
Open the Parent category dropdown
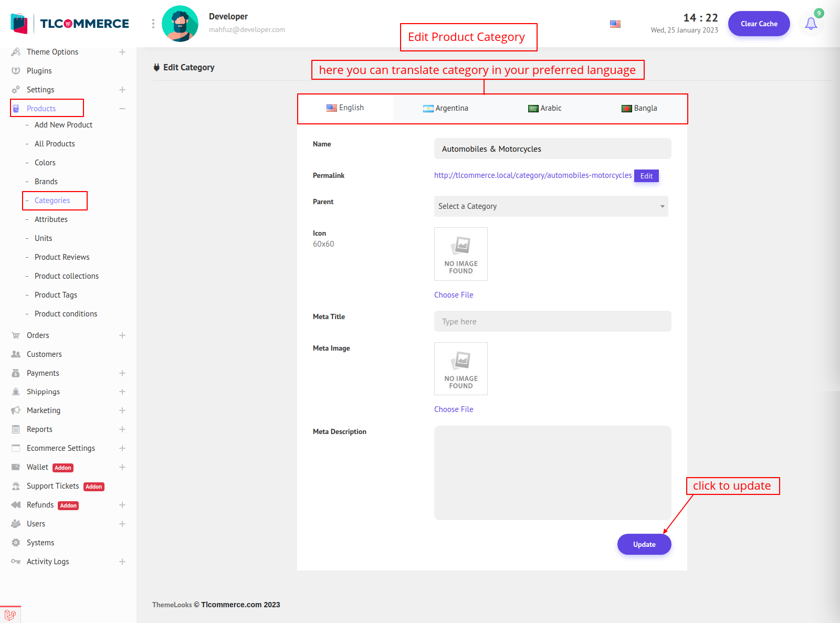(551, 206)
